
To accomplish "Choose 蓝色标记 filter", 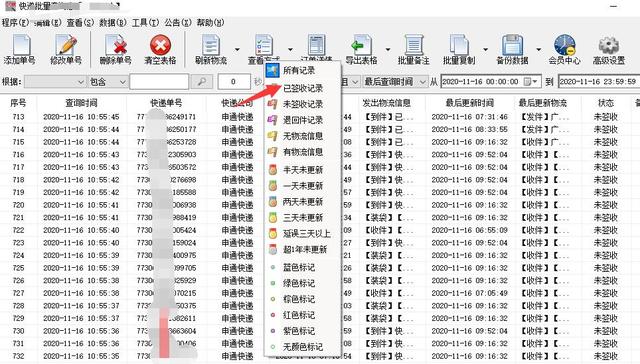I will pyautogui.click(x=302, y=267).
